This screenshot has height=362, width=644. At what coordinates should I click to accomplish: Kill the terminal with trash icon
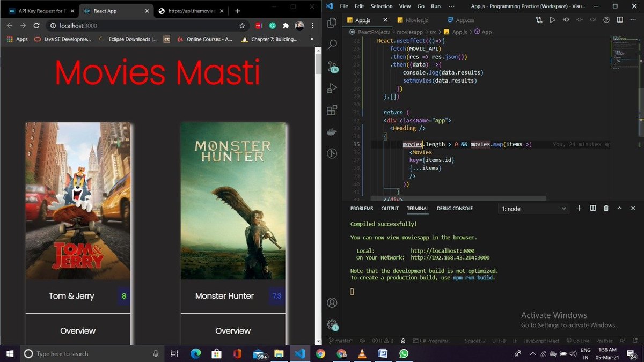pyautogui.click(x=606, y=208)
